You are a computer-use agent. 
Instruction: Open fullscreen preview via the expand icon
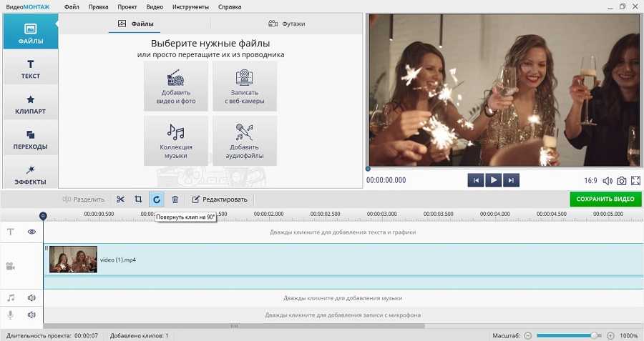[635, 181]
